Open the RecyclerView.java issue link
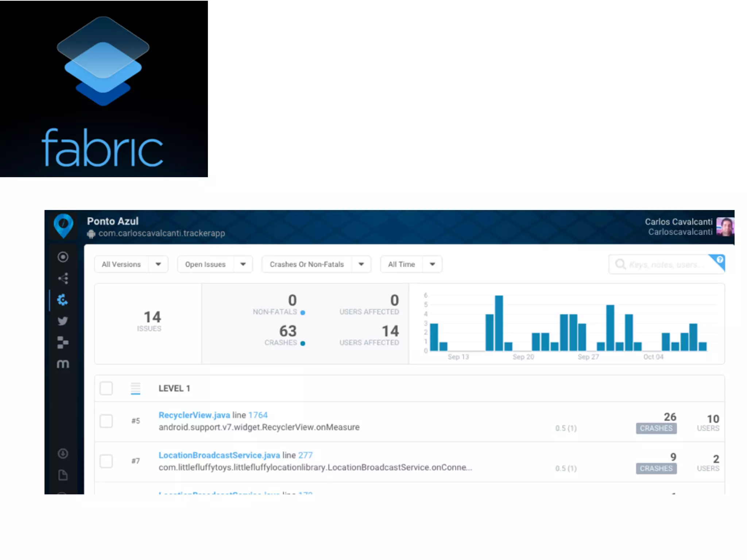Image resolution: width=747 pixels, height=560 pixels. coord(194,415)
